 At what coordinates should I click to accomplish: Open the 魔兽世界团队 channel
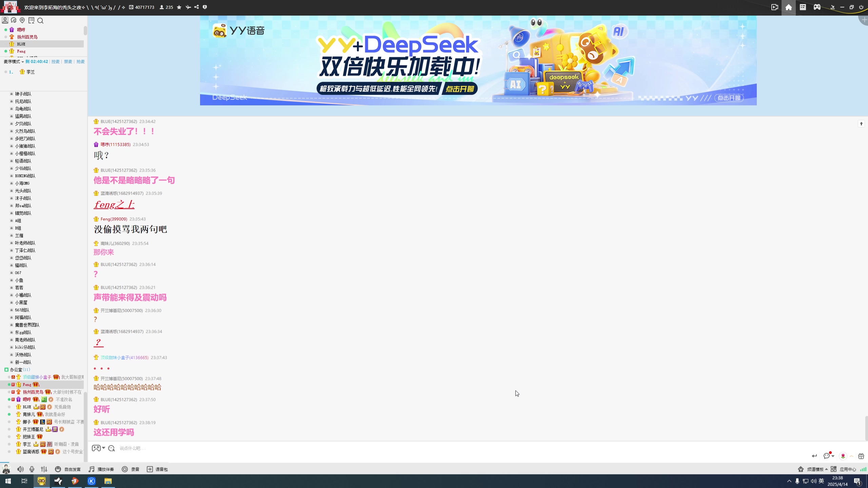pyautogui.click(x=27, y=325)
